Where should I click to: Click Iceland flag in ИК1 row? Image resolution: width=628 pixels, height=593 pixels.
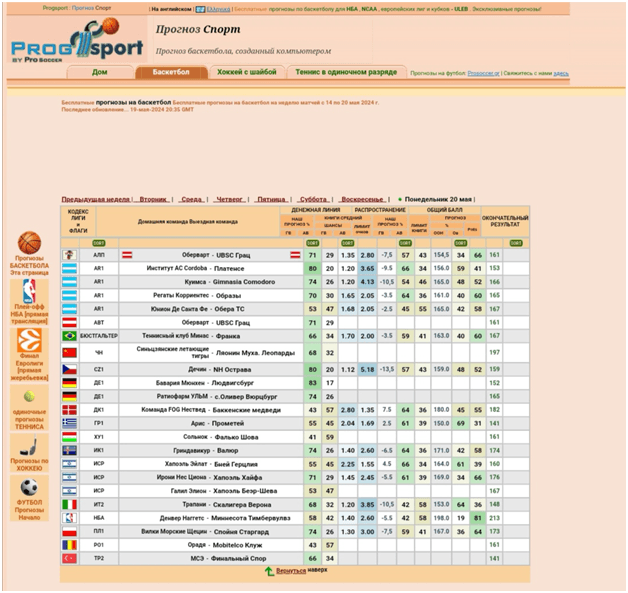coord(69,450)
